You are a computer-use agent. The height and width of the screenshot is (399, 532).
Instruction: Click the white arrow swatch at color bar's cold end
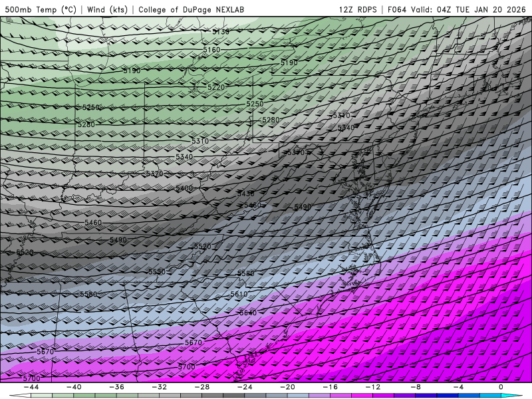click(20, 396)
